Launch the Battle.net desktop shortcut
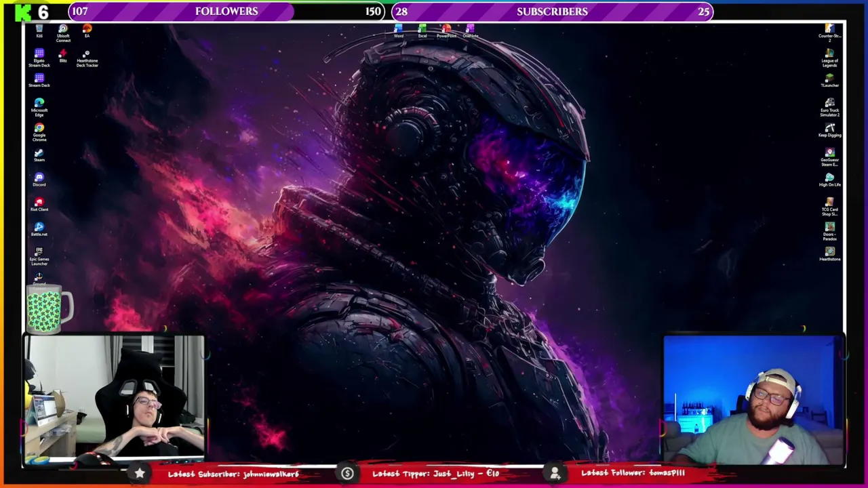The height and width of the screenshot is (488, 868). 39,229
